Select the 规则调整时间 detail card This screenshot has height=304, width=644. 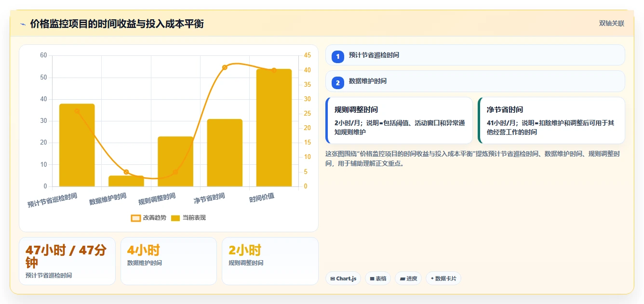399,120
